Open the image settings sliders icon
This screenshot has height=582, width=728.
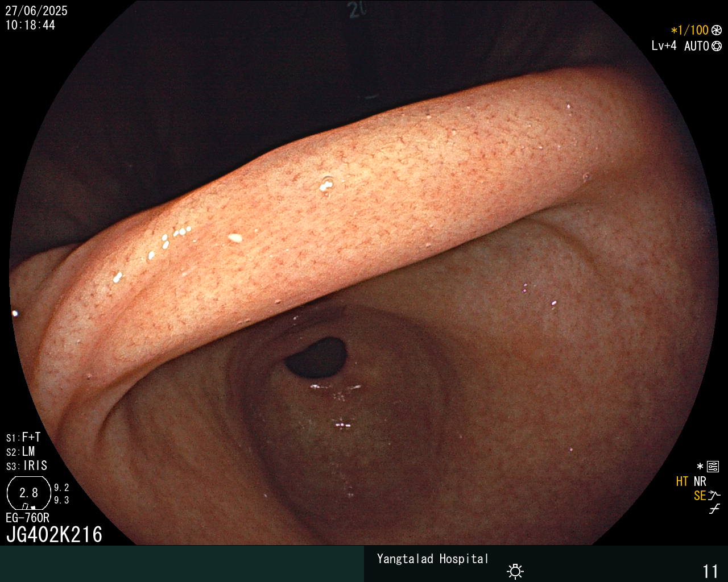coord(713,467)
